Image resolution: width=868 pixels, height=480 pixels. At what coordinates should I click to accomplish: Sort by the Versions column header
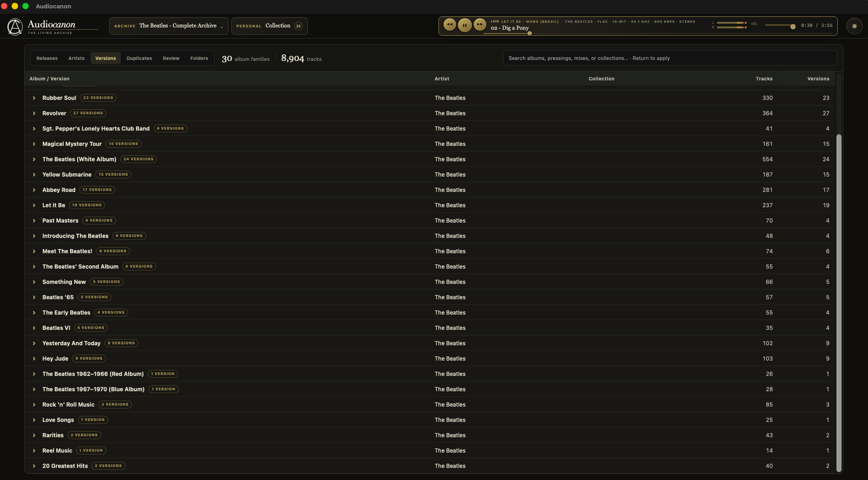[x=818, y=79]
